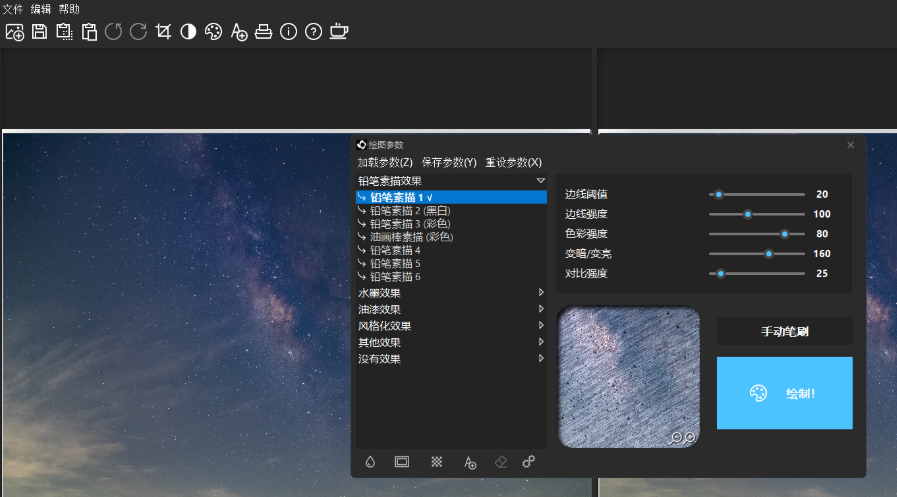Click the paint palette icon in toolbar
897x497 pixels.
coord(213,32)
